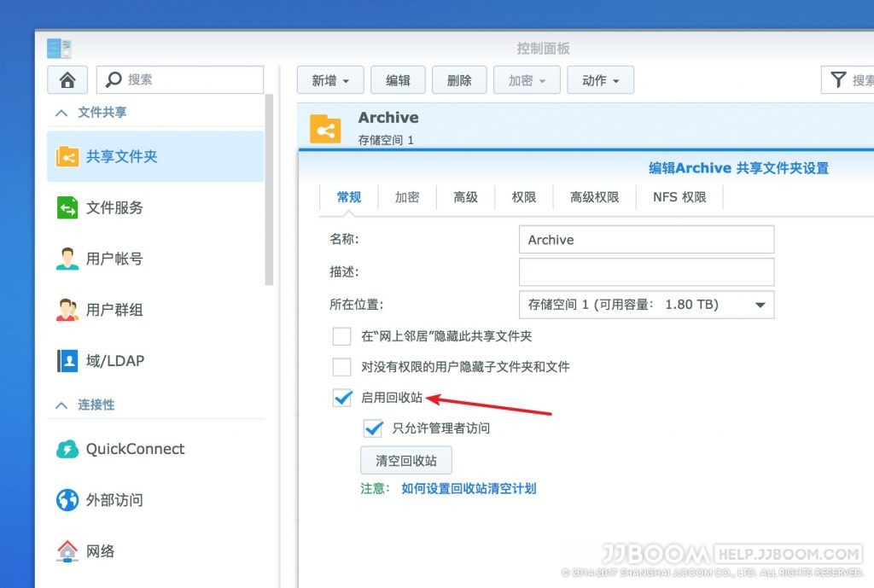The width and height of the screenshot is (874, 588).
Task: Open the QuickConnect cloud icon
Action: click(x=67, y=449)
